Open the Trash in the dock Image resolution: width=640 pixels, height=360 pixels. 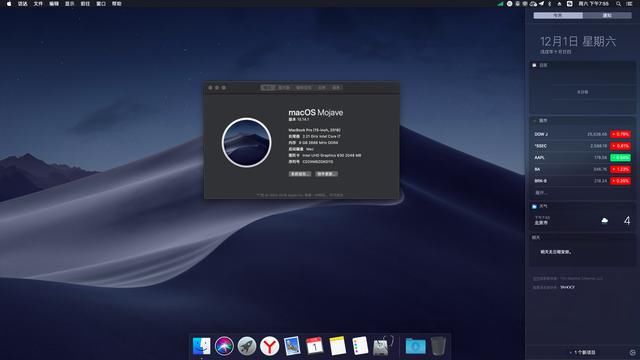coord(438,346)
